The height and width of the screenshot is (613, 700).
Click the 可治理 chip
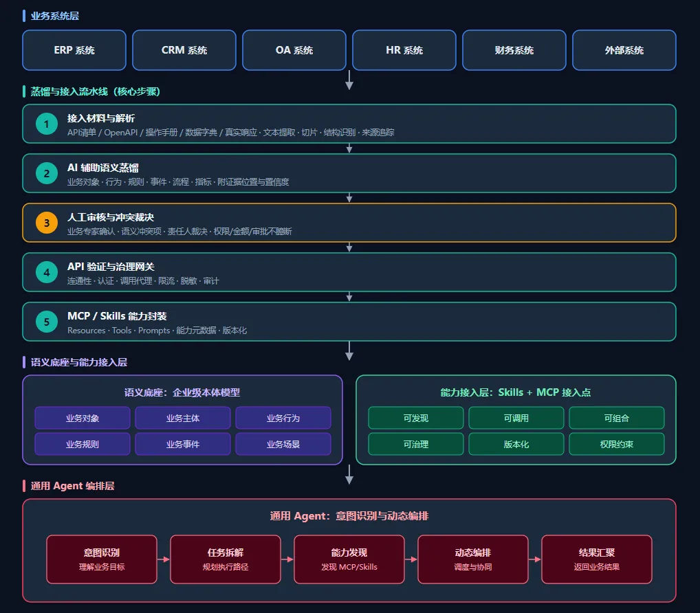coord(416,444)
